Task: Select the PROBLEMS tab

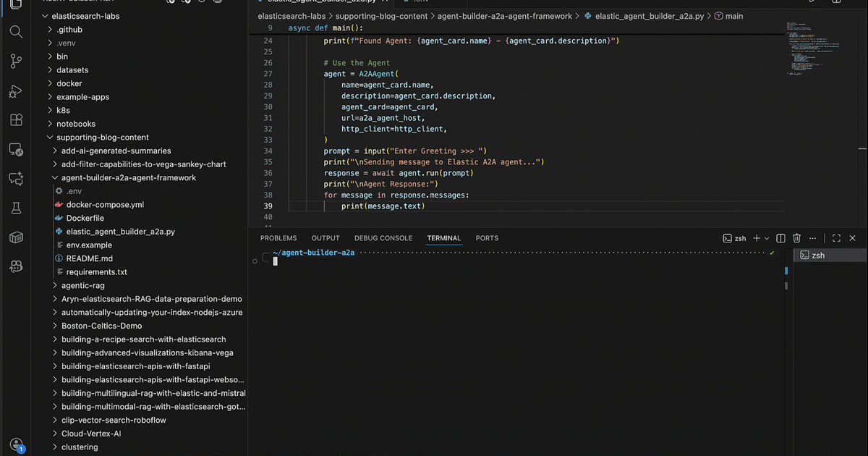Action: 278,237
